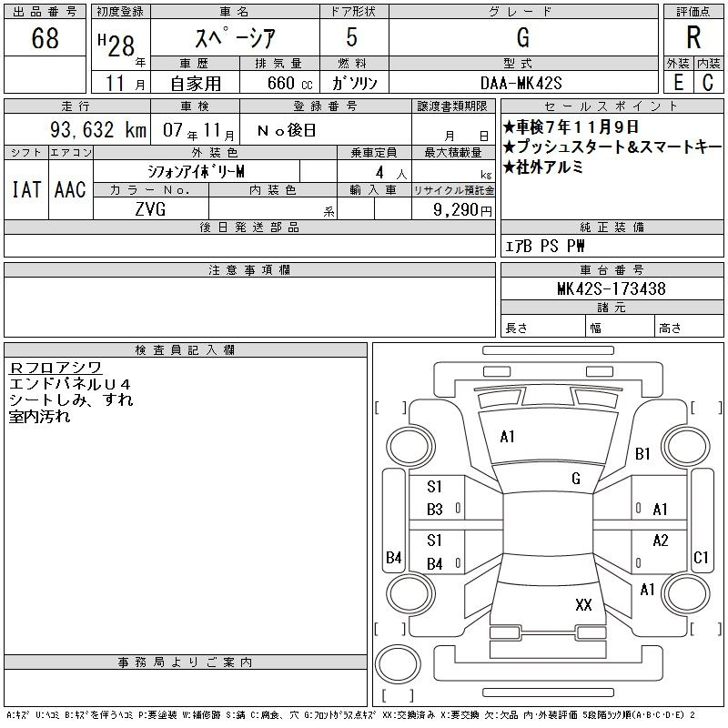Select the exterior color シフォンアイボリーM
This screenshot has width=728, height=728.
[196, 172]
